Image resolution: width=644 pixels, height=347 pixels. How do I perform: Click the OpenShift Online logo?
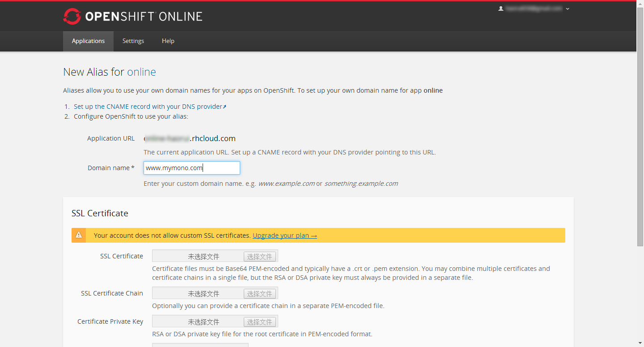point(133,17)
